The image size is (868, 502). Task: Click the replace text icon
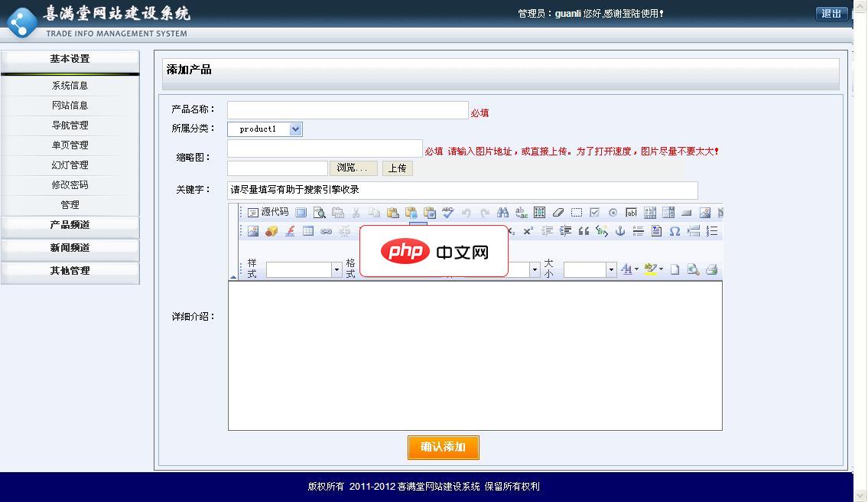tap(521, 212)
